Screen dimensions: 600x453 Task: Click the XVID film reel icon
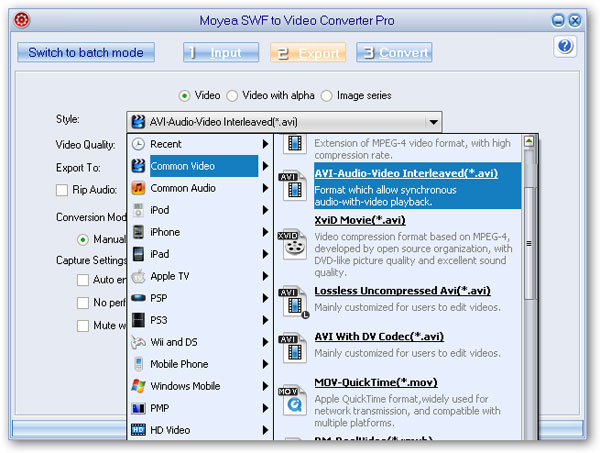click(x=293, y=244)
